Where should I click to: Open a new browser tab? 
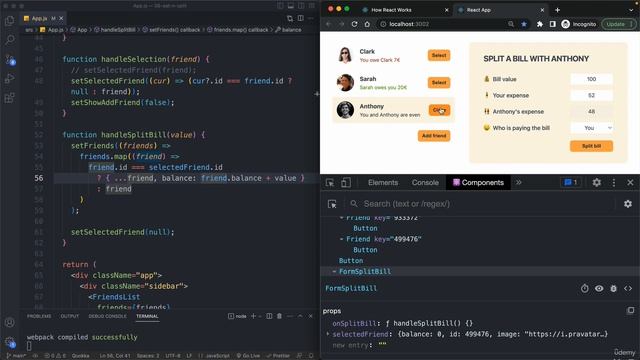[558, 10]
